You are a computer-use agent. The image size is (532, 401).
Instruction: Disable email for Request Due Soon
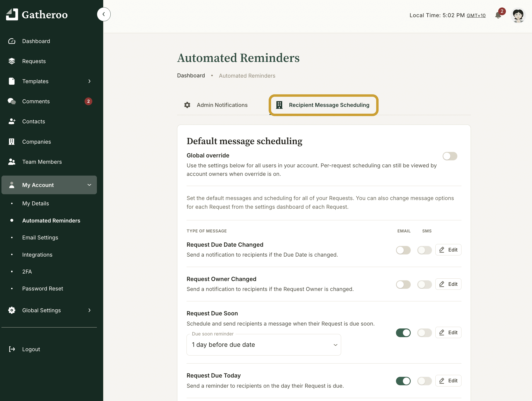tap(403, 333)
